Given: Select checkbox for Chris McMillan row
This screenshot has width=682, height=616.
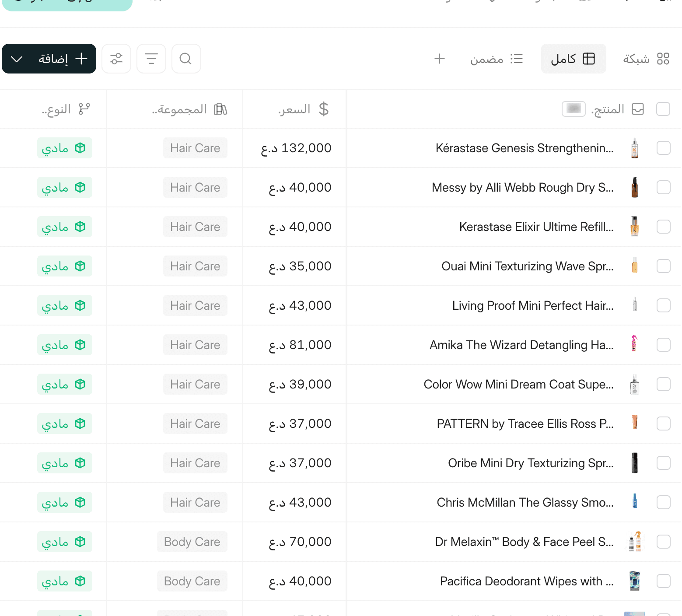Looking at the screenshot, I should pos(663,502).
